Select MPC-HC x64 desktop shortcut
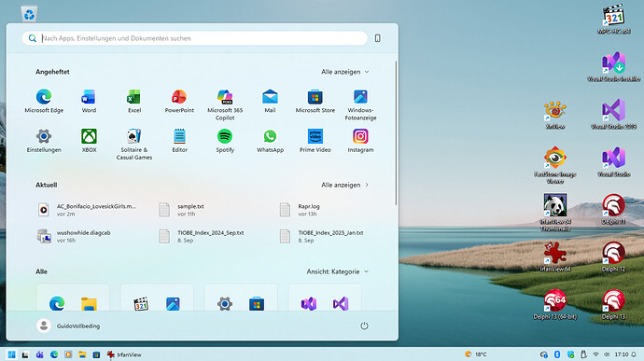The image size is (644, 361). coord(613,20)
